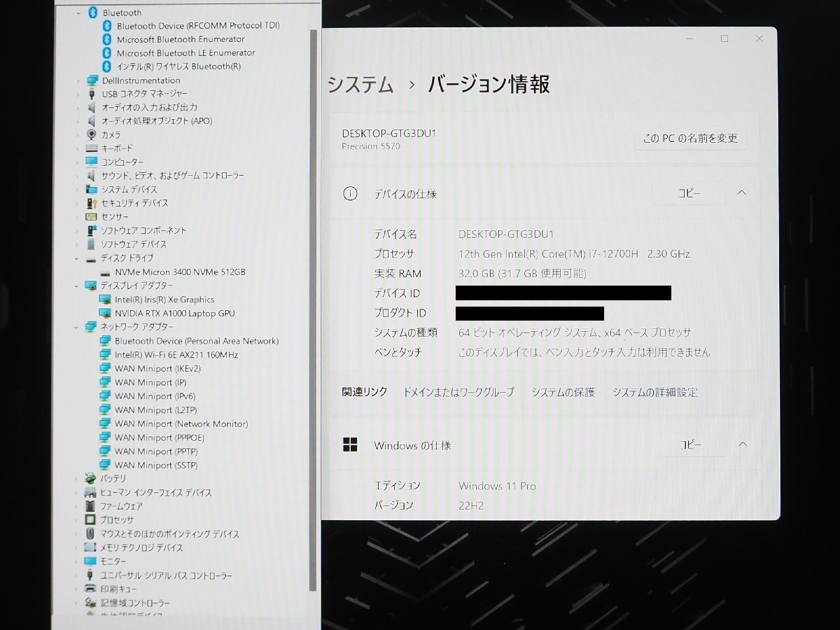Collapse the Bluetooth tree node
The image size is (840, 630).
(x=78, y=13)
